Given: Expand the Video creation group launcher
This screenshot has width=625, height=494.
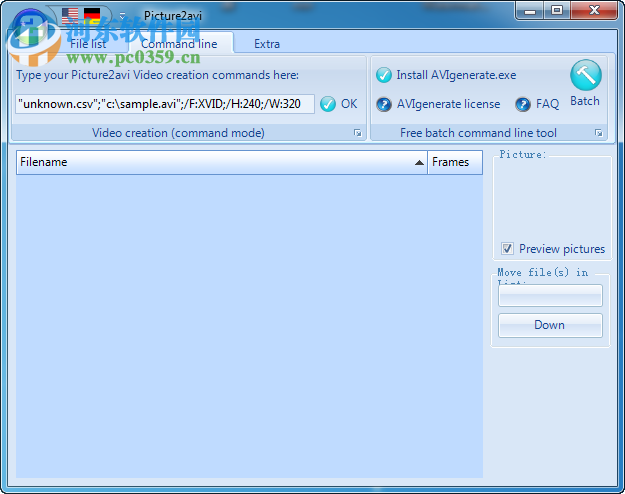Looking at the screenshot, I should (358, 133).
